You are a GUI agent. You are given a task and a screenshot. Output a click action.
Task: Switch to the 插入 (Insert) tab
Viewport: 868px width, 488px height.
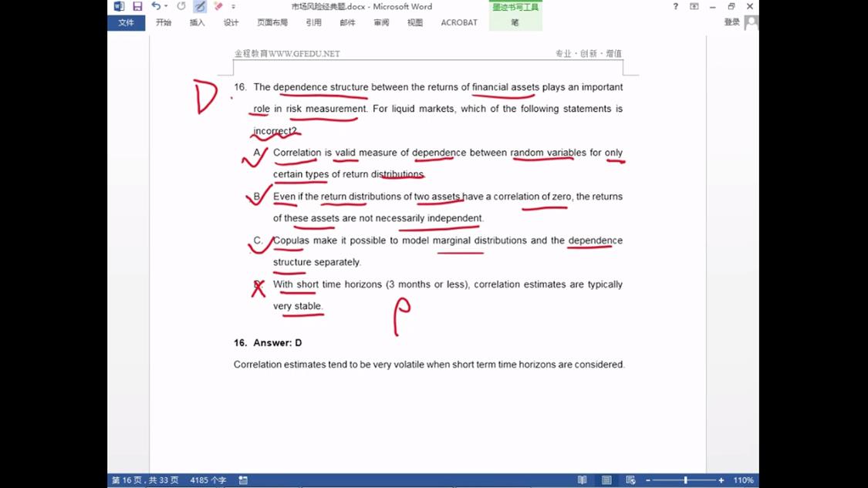(197, 22)
